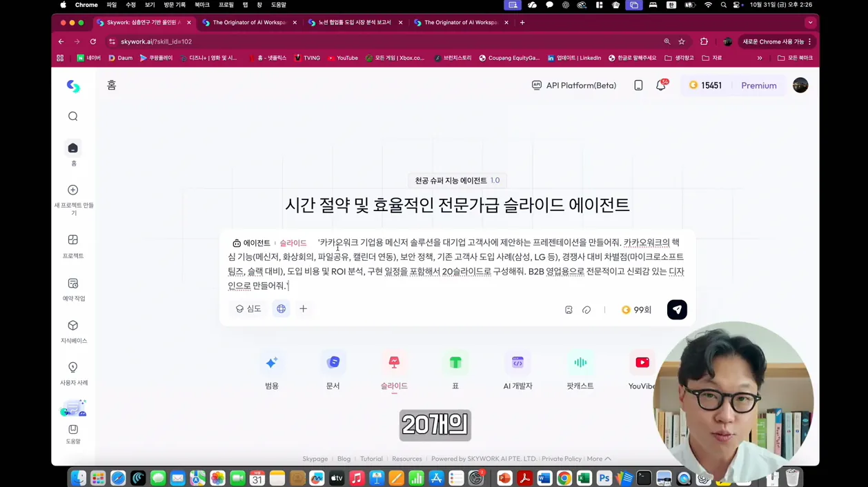Expand the More footer menu
The image size is (868, 487).
(599, 459)
